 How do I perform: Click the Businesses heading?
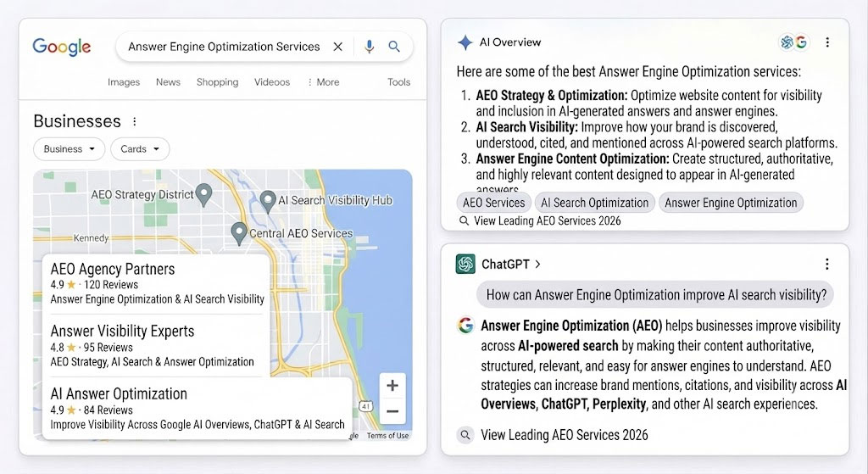[77, 121]
